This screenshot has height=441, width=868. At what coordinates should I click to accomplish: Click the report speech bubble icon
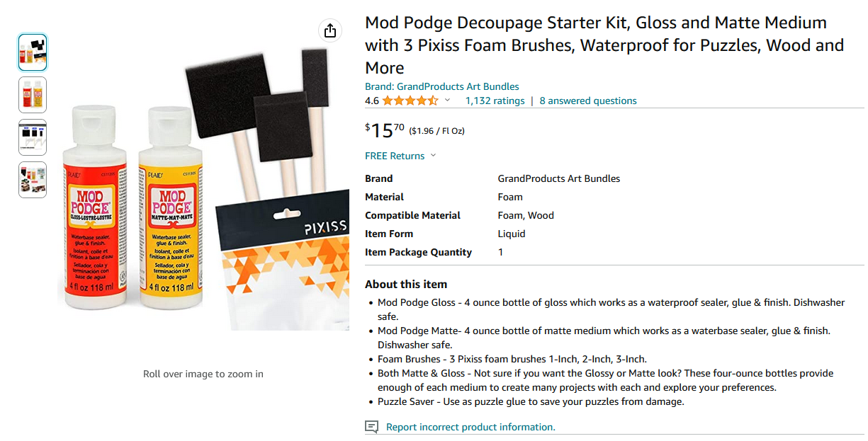[371, 427]
